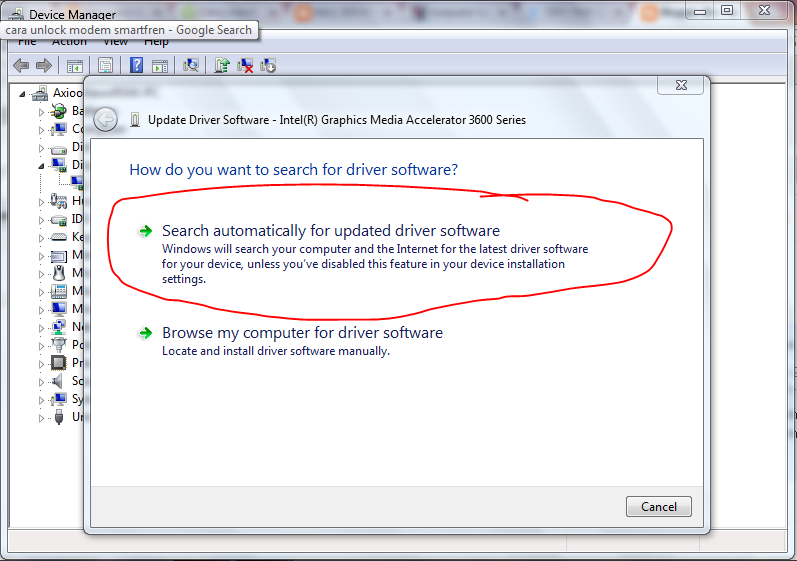Select the Keyboards category icon
The height and width of the screenshot is (561, 797).
click(59, 237)
